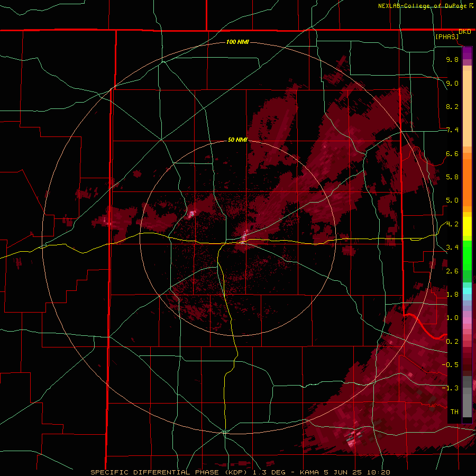Click the -1.3 scale value

450,388
